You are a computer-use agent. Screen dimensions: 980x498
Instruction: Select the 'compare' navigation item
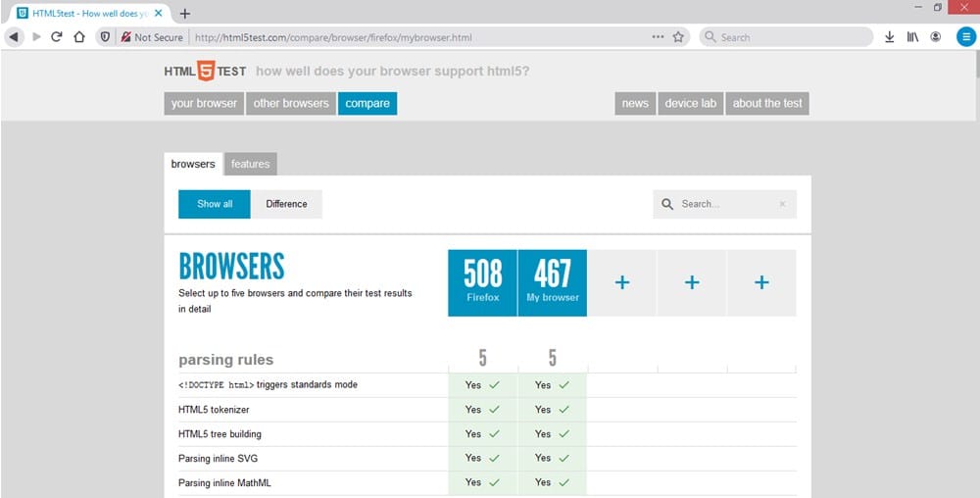[367, 104]
